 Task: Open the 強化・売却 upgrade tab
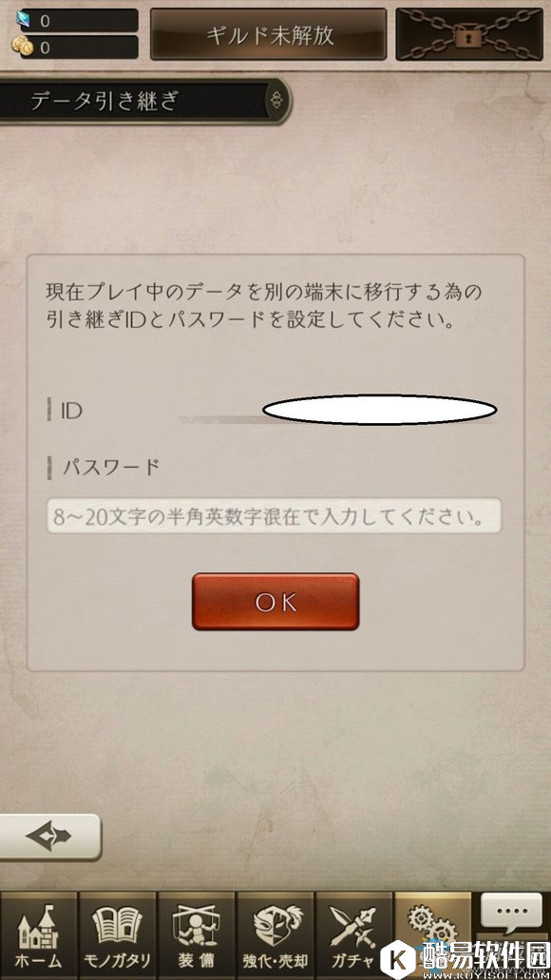[x=275, y=935]
